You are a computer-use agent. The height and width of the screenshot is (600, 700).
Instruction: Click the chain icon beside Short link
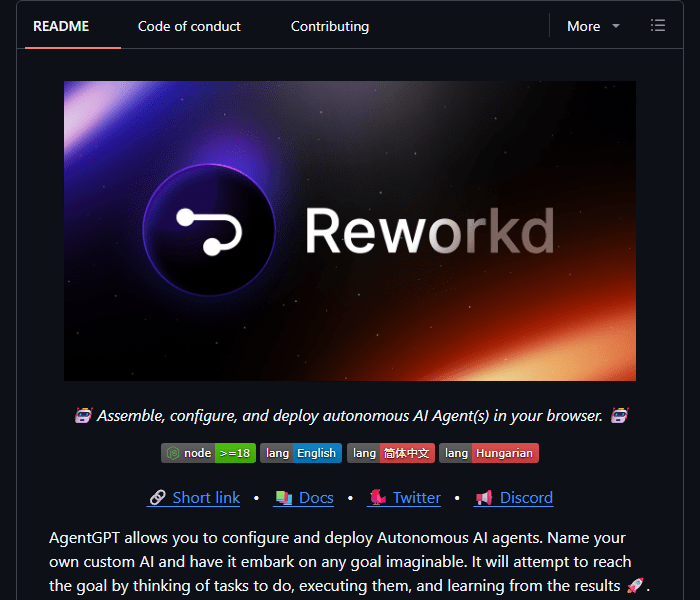[158, 497]
